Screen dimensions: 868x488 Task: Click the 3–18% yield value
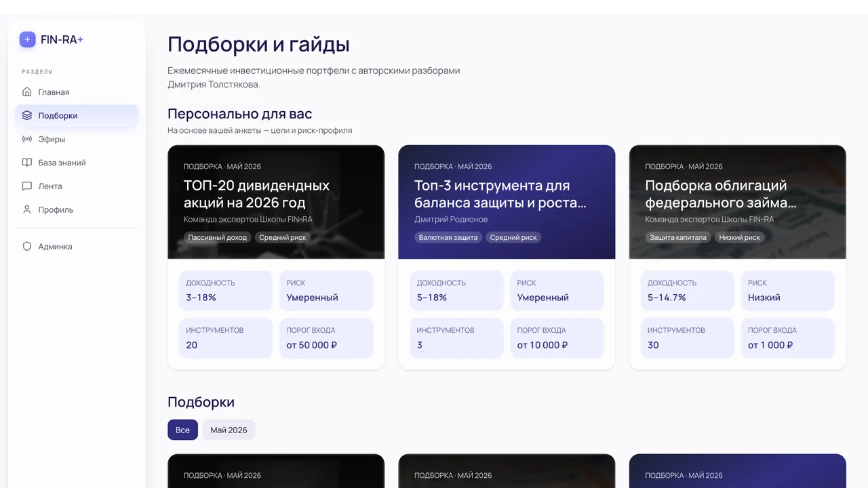pyautogui.click(x=201, y=298)
